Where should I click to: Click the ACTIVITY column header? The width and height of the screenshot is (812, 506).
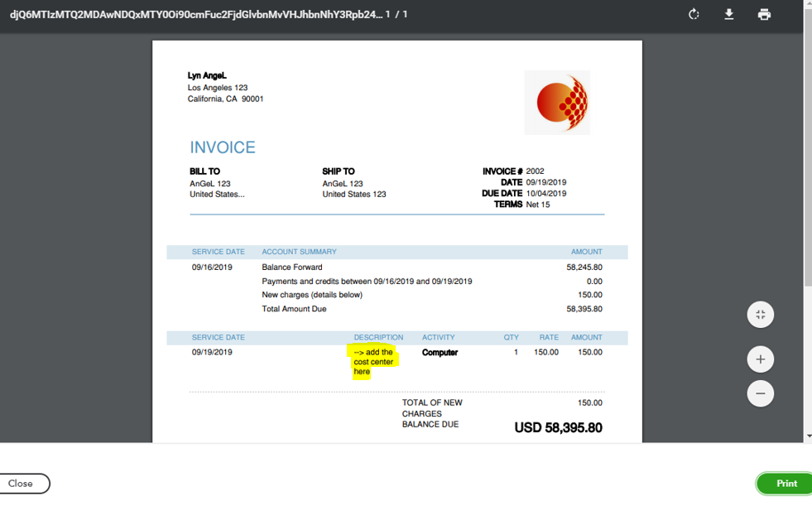(438, 337)
